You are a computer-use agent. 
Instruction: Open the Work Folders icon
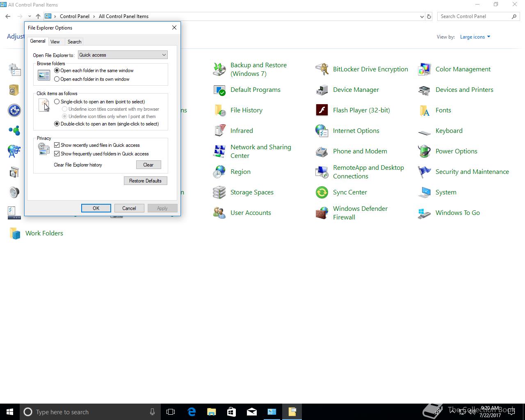tap(15, 233)
